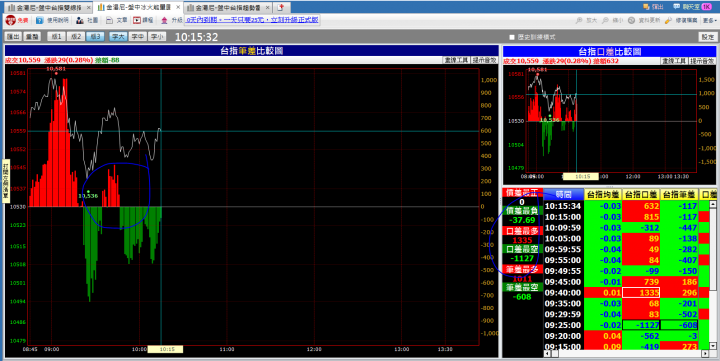720x361 pixels.
Task: Expand the 更多 dropdown menu
Action: [710, 20]
